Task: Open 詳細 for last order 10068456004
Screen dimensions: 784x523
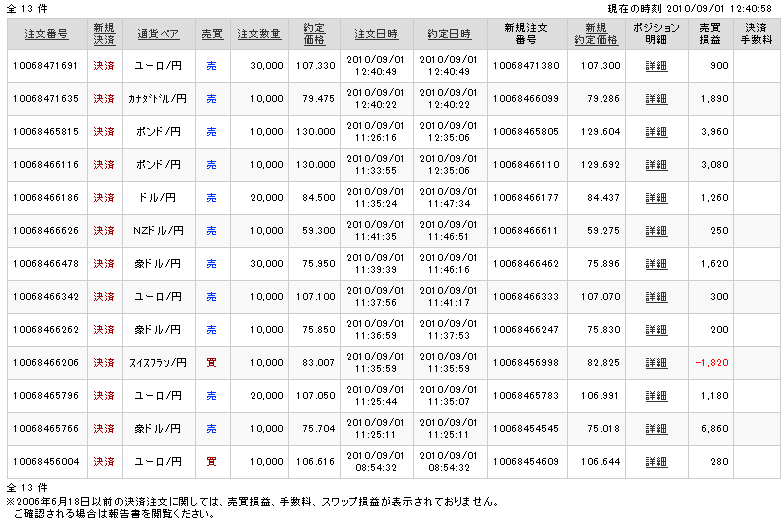Action: click(x=656, y=462)
